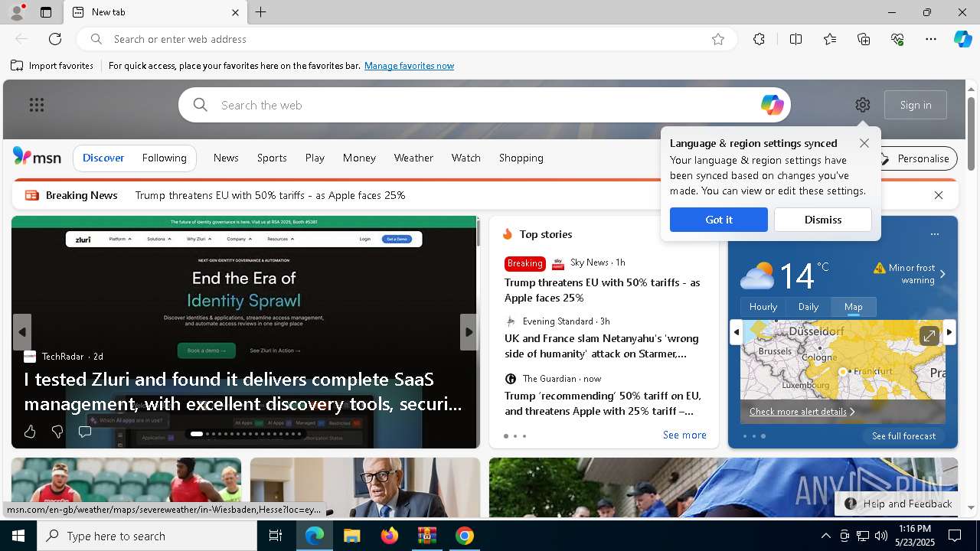Screen dimensions: 980x551
Task: Click the Sign in button
Action: (916, 105)
